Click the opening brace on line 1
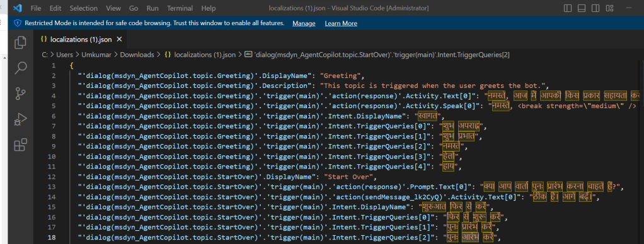 point(71,65)
